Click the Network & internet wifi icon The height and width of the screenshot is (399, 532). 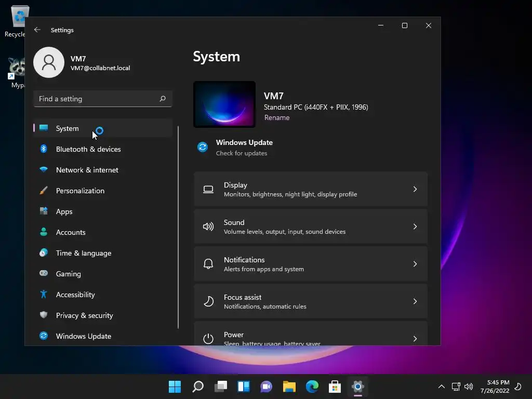point(44,169)
